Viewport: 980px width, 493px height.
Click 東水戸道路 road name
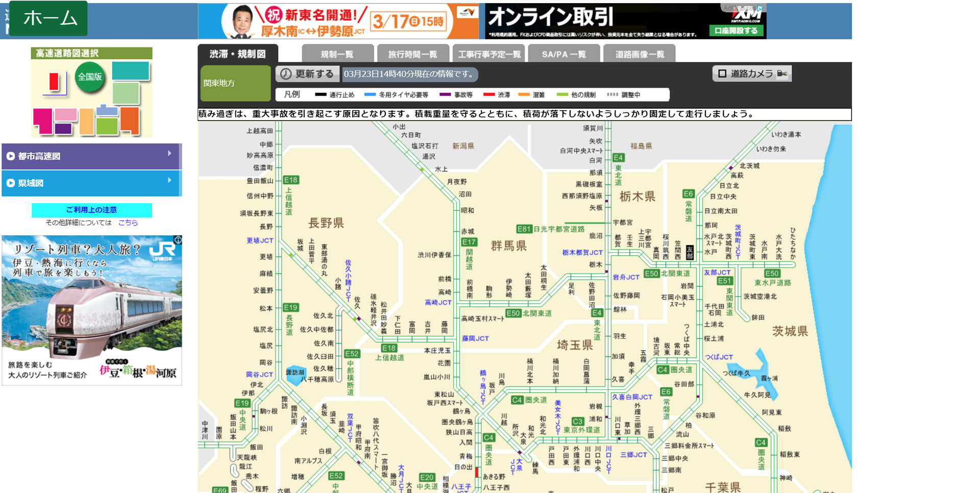[773, 283]
